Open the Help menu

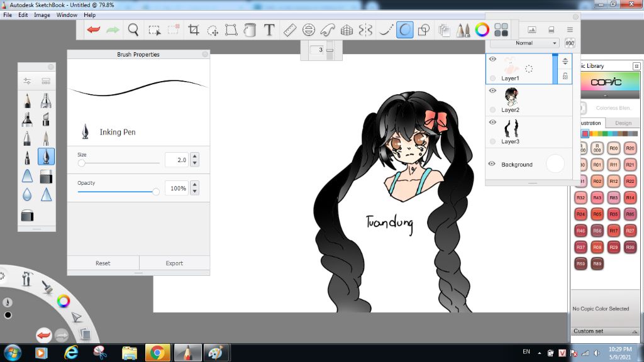point(89,15)
